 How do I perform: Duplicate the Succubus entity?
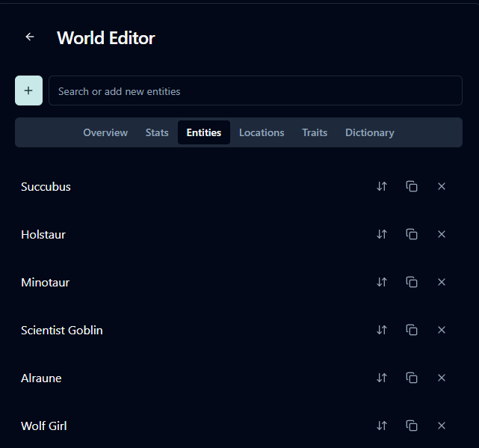tap(412, 186)
